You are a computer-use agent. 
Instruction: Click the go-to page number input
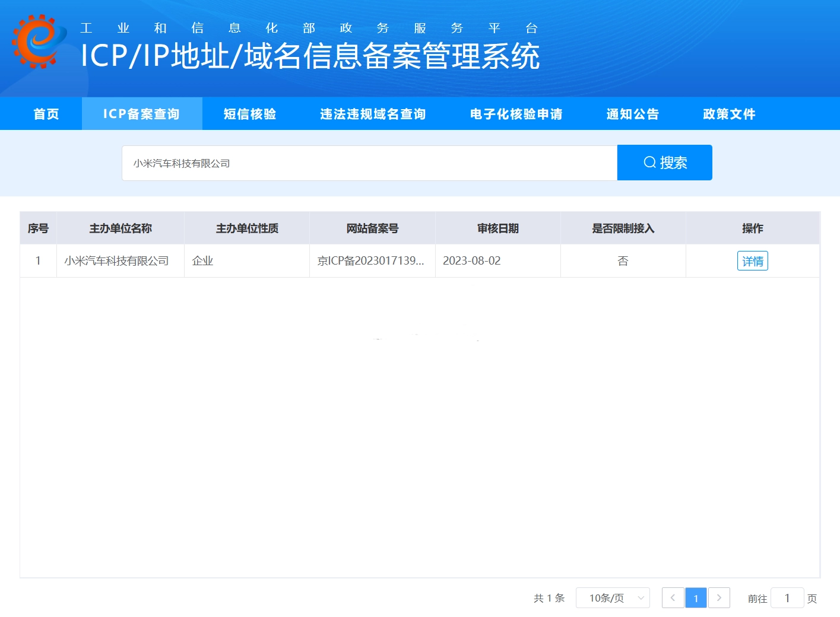(x=787, y=598)
